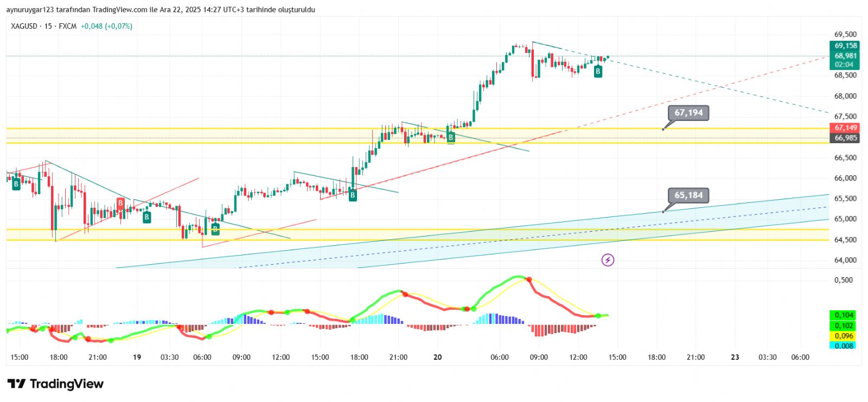The height and width of the screenshot is (402, 868).
Task: Click the red B signal marker
Action: click(120, 203)
